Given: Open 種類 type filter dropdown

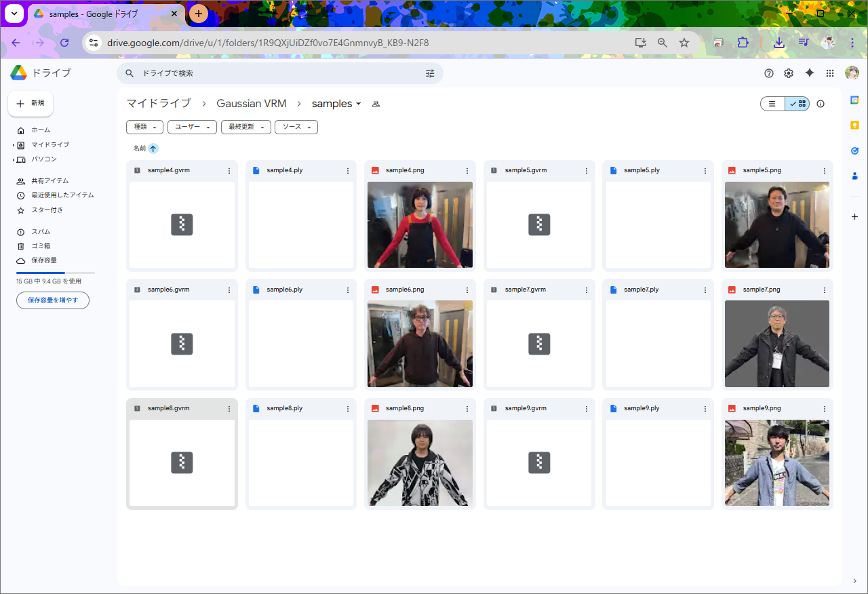Looking at the screenshot, I should point(145,127).
